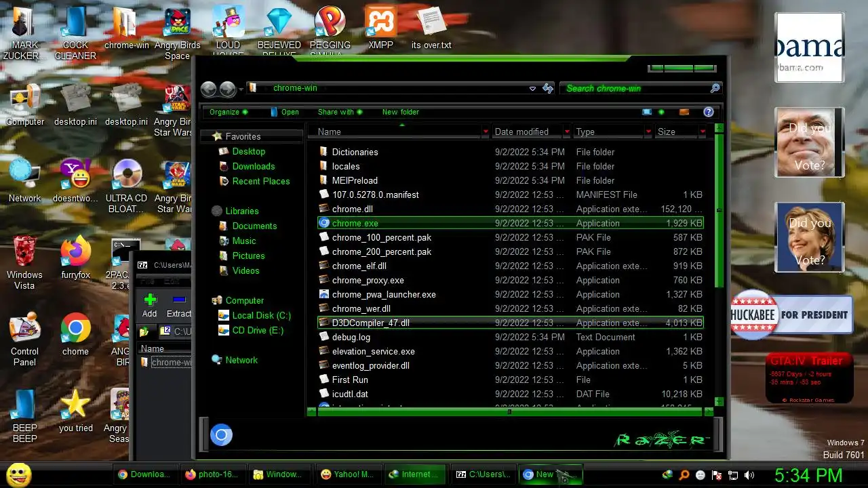Click New folder in Explorer toolbar
Screen dimensions: 868x488
click(x=401, y=112)
